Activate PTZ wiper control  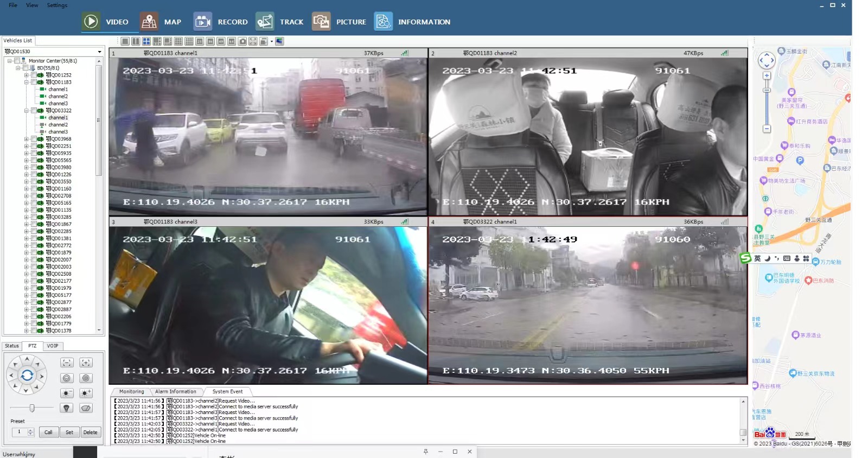pyautogui.click(x=86, y=408)
